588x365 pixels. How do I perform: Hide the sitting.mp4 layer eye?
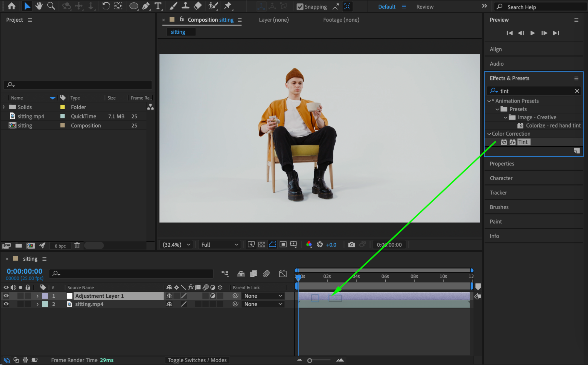[6, 304]
